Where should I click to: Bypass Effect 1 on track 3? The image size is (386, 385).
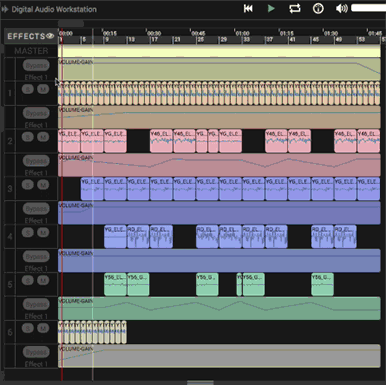point(36,209)
